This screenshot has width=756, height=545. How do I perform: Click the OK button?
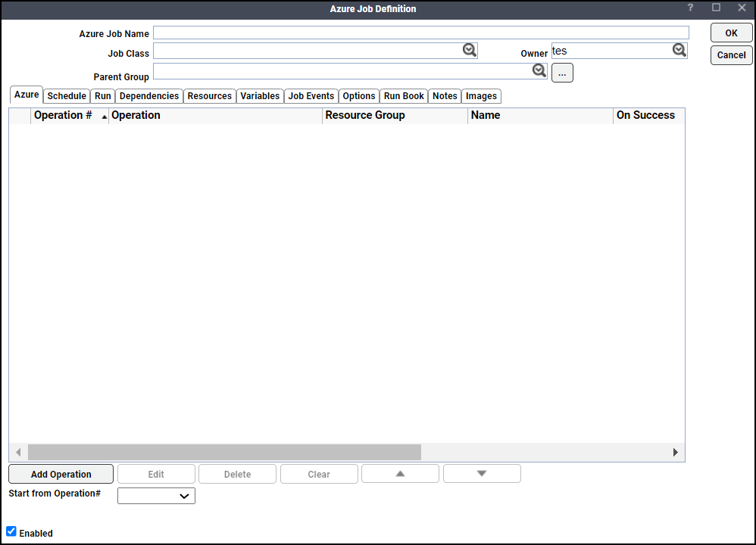[x=732, y=33]
